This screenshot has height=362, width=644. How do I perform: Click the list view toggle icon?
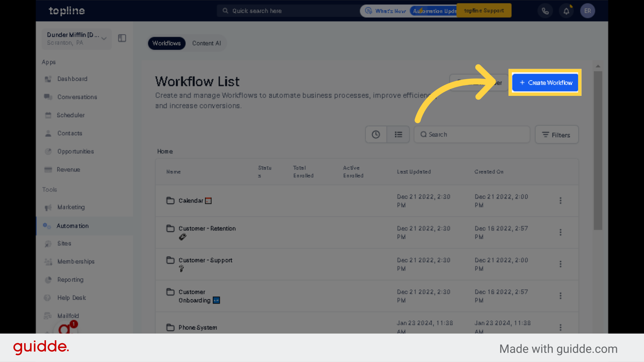(x=398, y=134)
